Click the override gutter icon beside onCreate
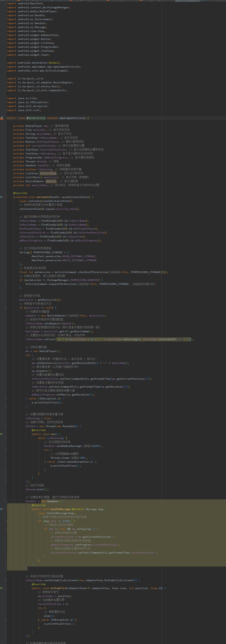 [x=1, y=197]
